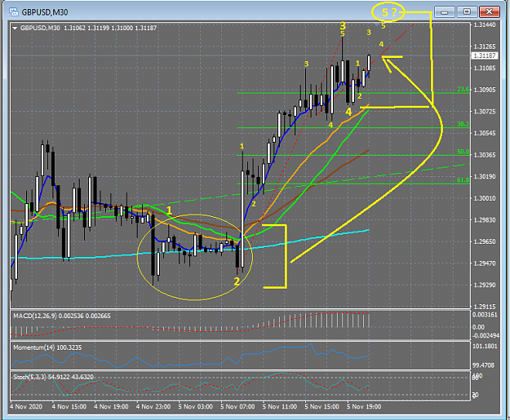Click the 61.8 Fibonacci level label

coord(463,179)
